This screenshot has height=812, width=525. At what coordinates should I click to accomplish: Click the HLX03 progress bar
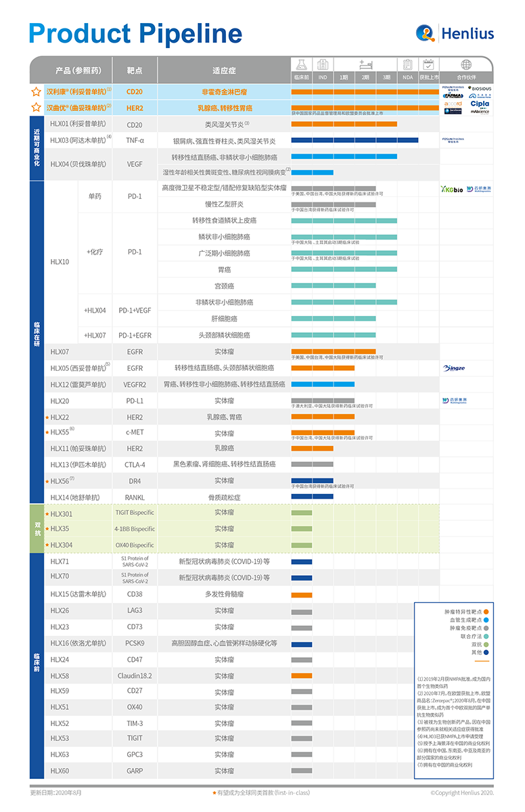point(354,140)
